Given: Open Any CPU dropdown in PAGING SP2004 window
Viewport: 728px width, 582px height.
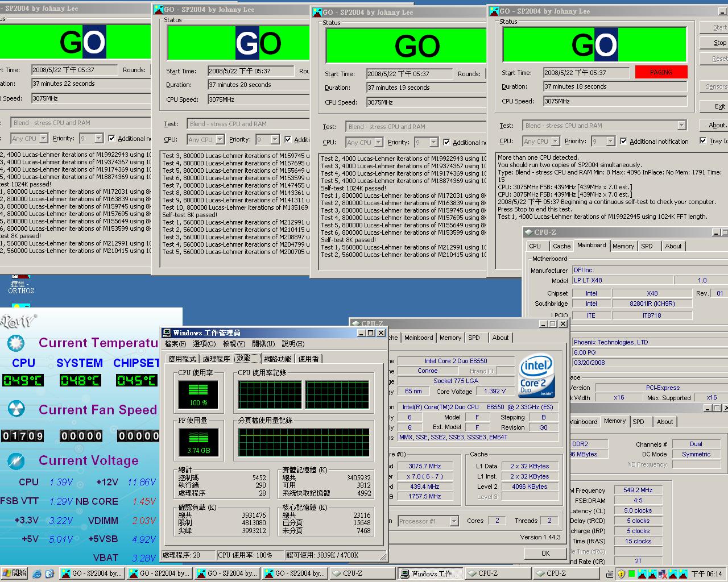Looking at the screenshot, I should [555, 141].
